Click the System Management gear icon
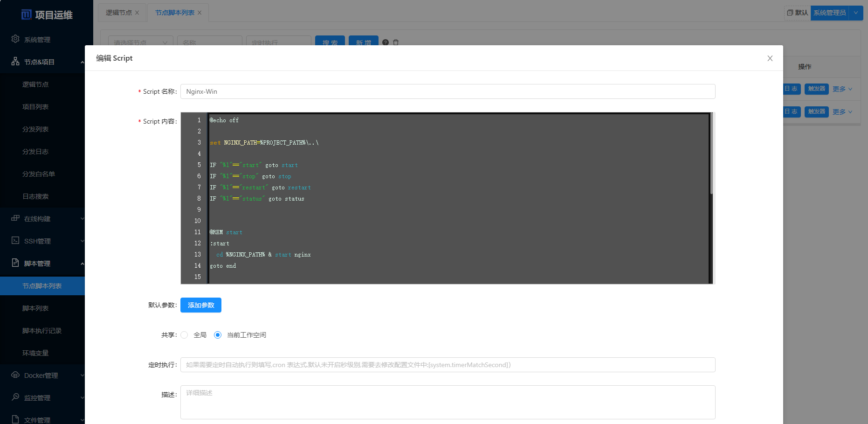 [x=15, y=39]
